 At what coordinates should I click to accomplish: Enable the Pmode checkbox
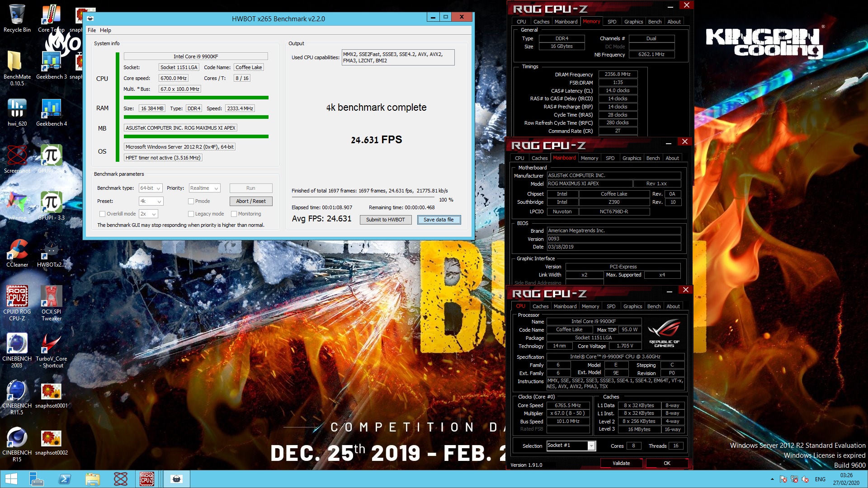tap(191, 201)
